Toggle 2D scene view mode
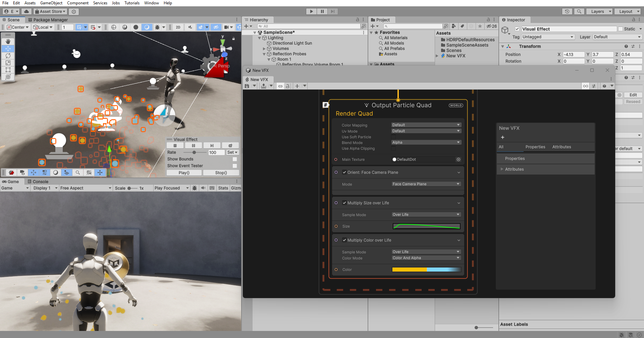Image resolution: width=644 pixels, height=338 pixels. [x=178, y=27]
